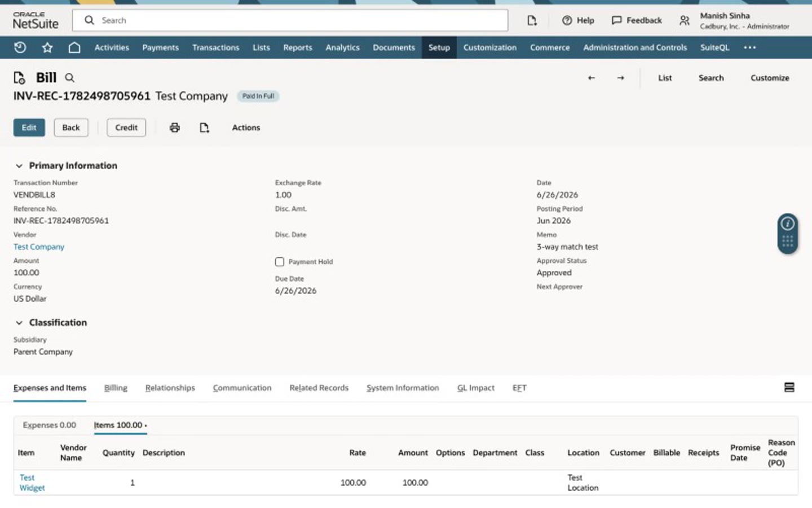Click the Create New document icon by search
The height and width of the screenshot is (508, 812).
[532, 20]
